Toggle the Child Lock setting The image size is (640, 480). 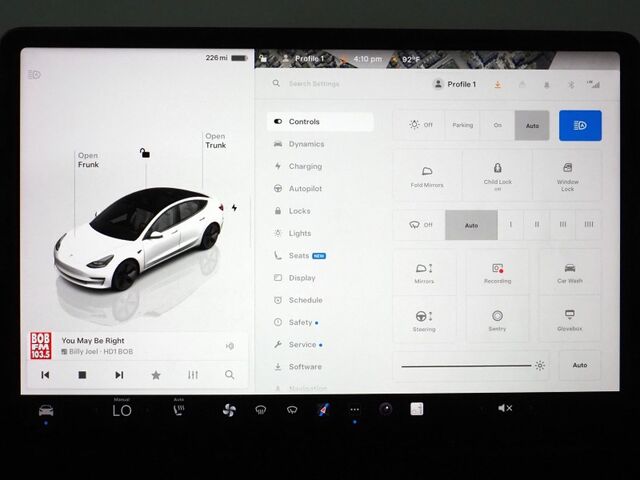pyautogui.click(x=497, y=176)
